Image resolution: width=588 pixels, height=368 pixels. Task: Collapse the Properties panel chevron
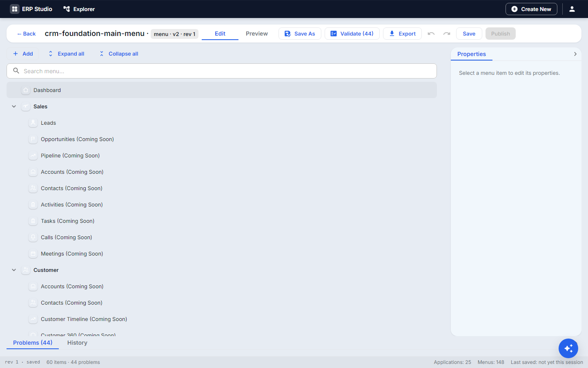coord(575,54)
